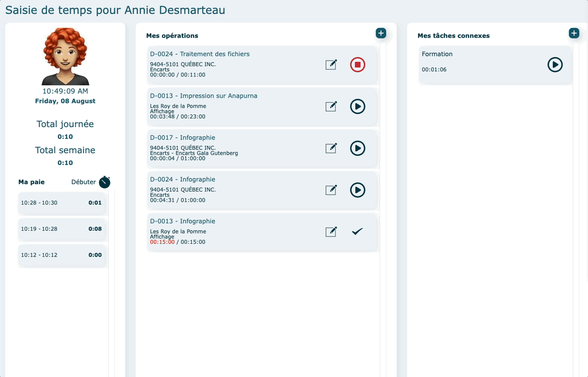
Task: Start timer for D-0013 Impression sur Anapurna
Action: pos(357,107)
